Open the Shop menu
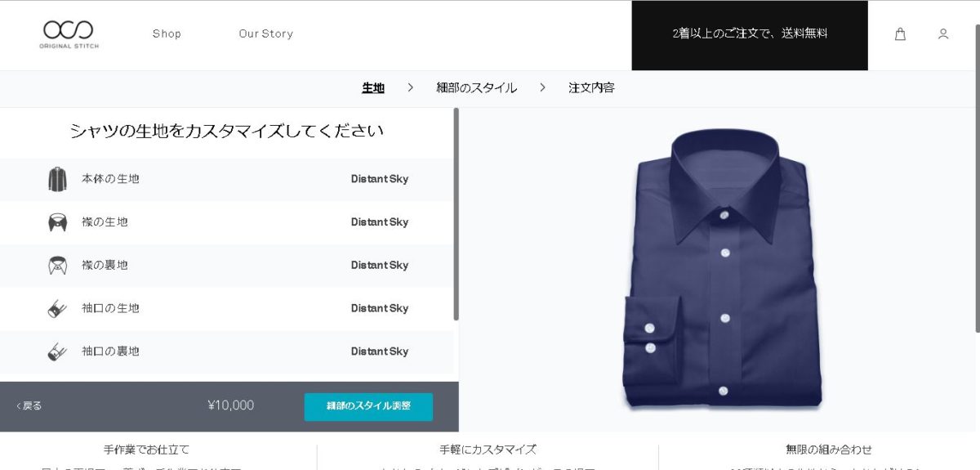980x470 pixels. click(x=167, y=34)
